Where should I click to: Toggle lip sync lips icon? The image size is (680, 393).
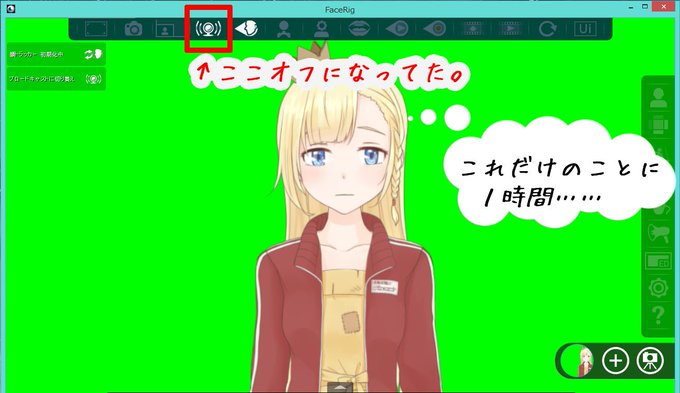click(359, 29)
